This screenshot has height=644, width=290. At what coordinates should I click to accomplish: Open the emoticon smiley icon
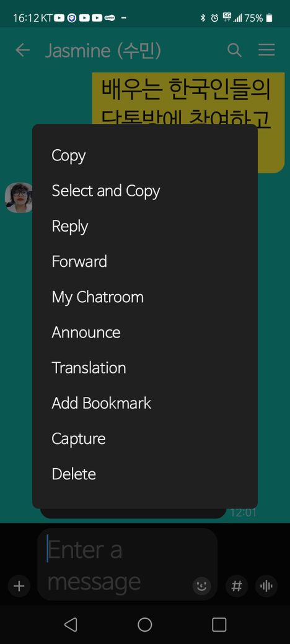(201, 586)
